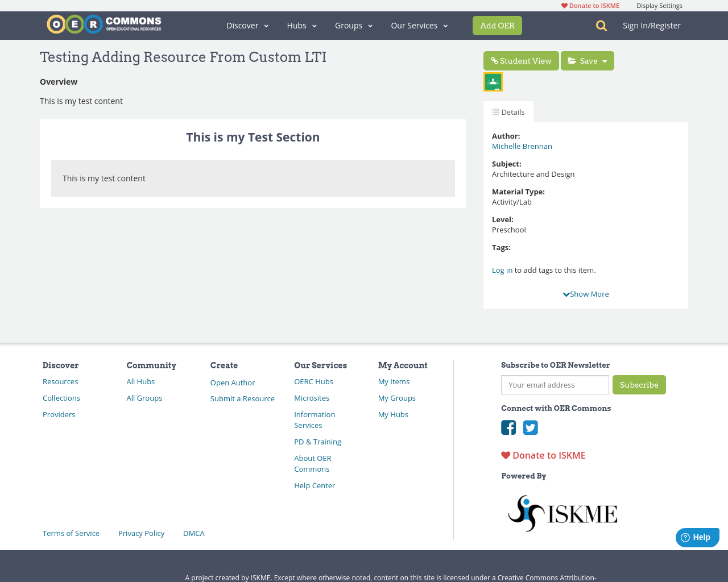The image size is (728, 582).
Task: Open the Save options dropdown caret
Action: tap(606, 60)
